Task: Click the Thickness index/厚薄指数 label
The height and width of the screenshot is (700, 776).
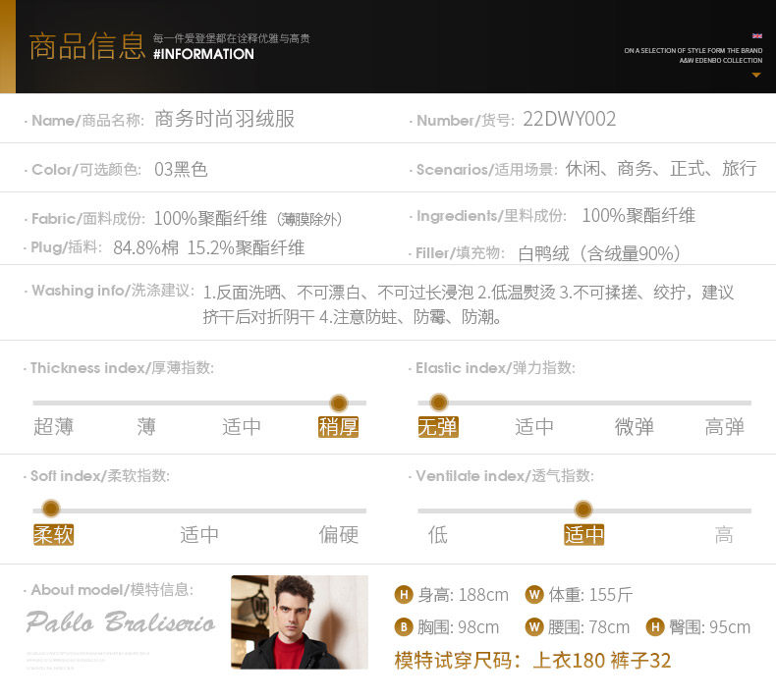Action: click(122, 367)
